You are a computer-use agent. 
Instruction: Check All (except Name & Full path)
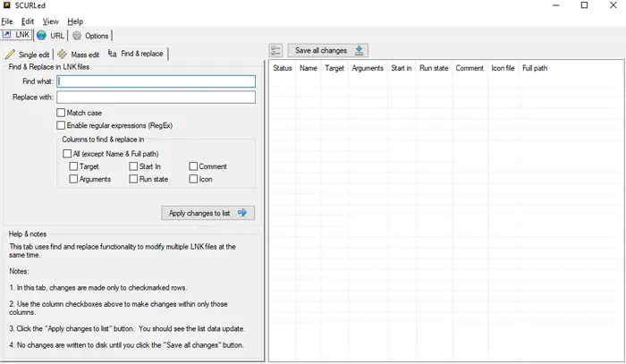(x=67, y=154)
